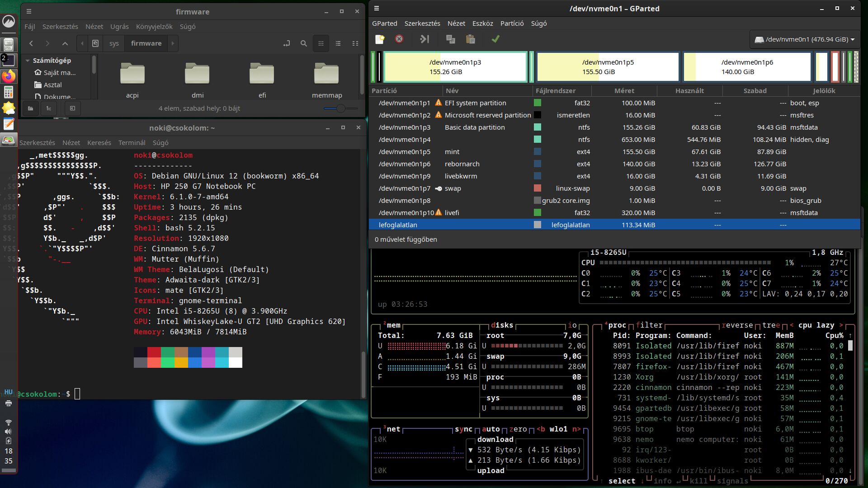This screenshot has height=488, width=868.
Task: Click the copy partition icon in GParted
Action: (451, 39)
